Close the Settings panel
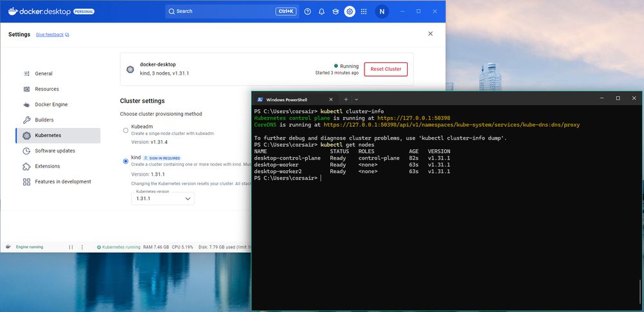 point(430,33)
